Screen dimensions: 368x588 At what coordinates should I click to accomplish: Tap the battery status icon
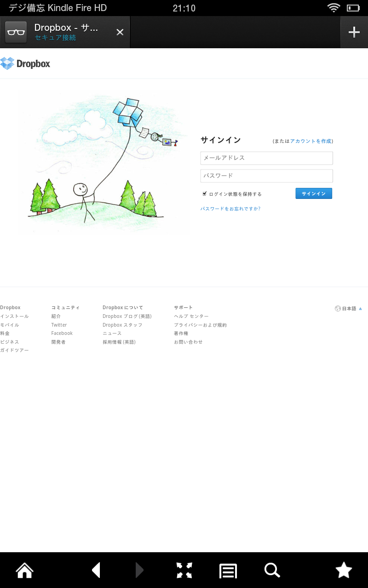(353, 8)
